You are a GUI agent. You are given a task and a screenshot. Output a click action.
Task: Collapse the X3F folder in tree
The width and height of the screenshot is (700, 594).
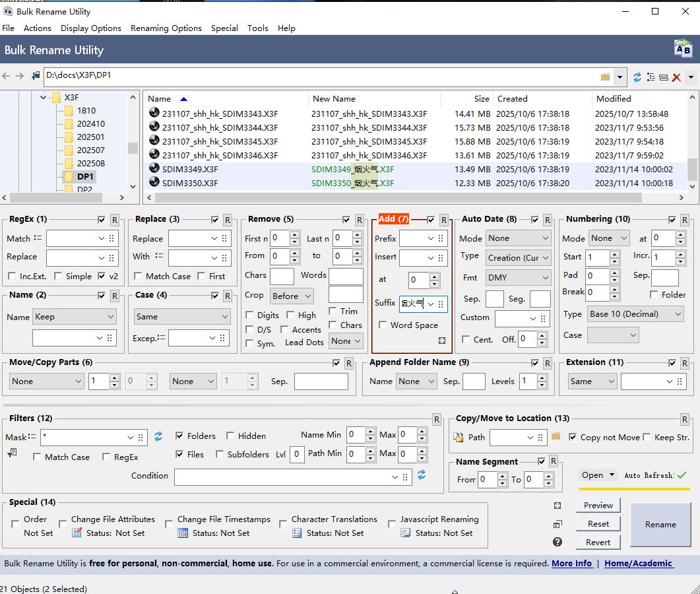pos(44,98)
